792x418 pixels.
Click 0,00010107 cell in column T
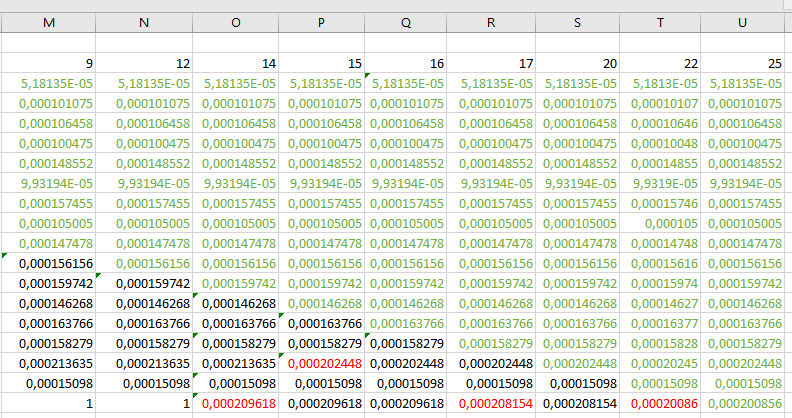click(660, 103)
